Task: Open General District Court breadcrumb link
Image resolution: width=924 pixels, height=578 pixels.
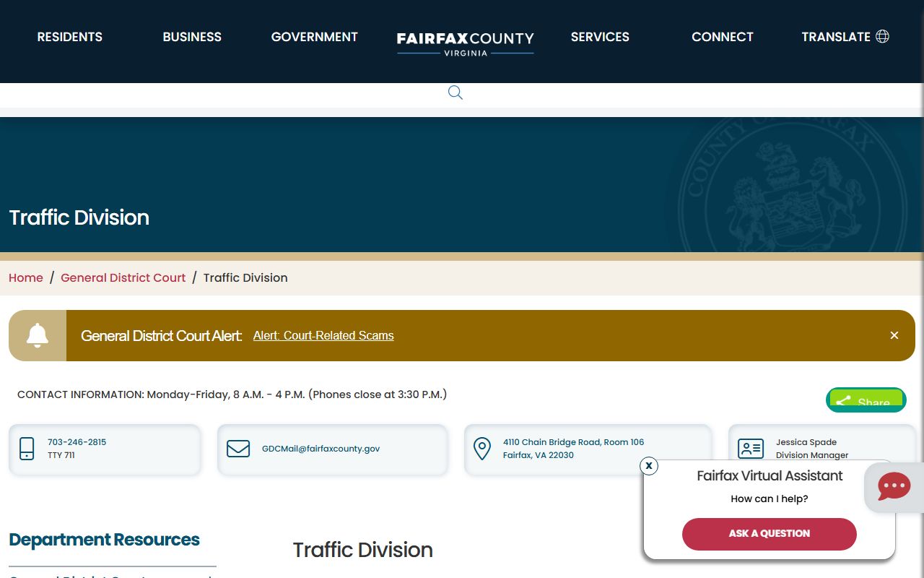Action: pyautogui.click(x=123, y=277)
